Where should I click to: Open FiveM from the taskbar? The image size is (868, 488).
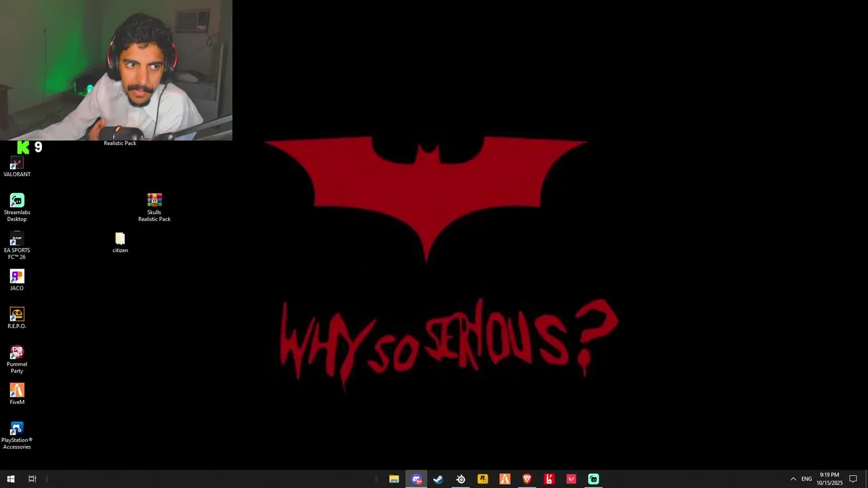pyautogui.click(x=505, y=479)
